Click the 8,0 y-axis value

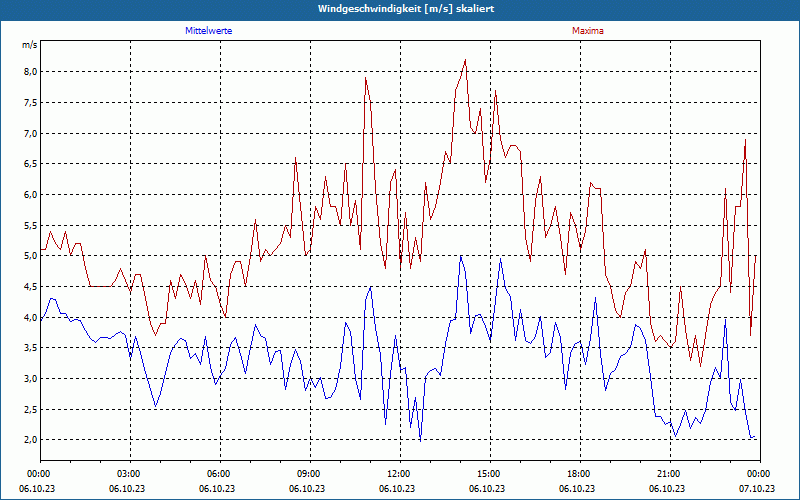[x=31, y=72]
